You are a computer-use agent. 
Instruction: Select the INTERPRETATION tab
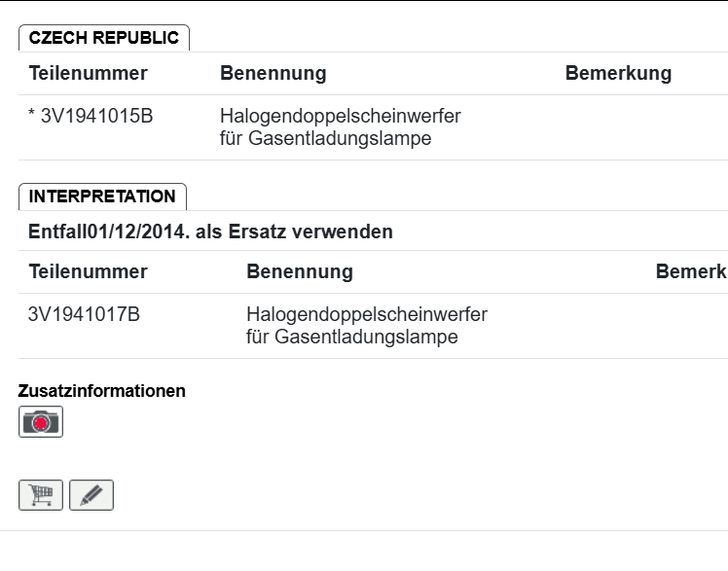point(102,196)
